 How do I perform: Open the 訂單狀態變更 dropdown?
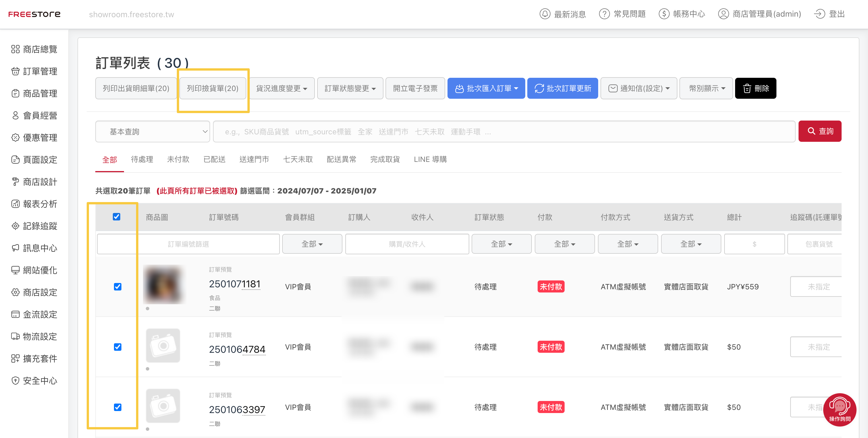pyautogui.click(x=350, y=88)
